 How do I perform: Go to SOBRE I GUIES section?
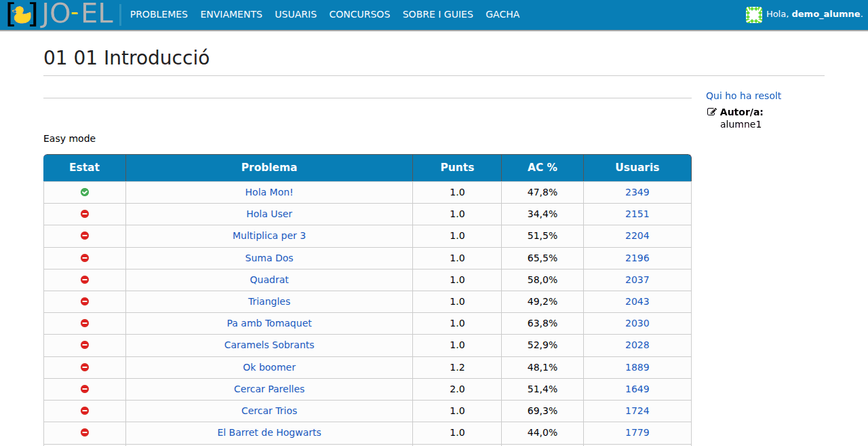pos(438,14)
